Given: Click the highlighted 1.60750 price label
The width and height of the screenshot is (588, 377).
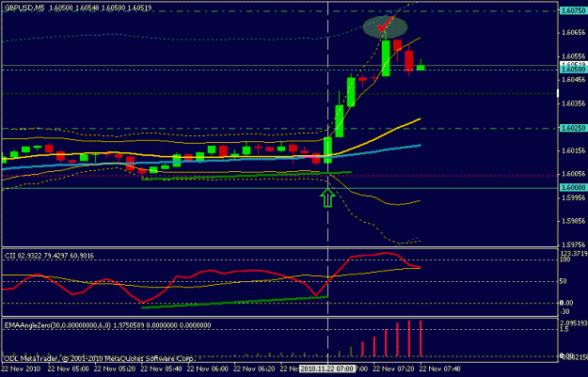Looking at the screenshot, I should point(573,11).
